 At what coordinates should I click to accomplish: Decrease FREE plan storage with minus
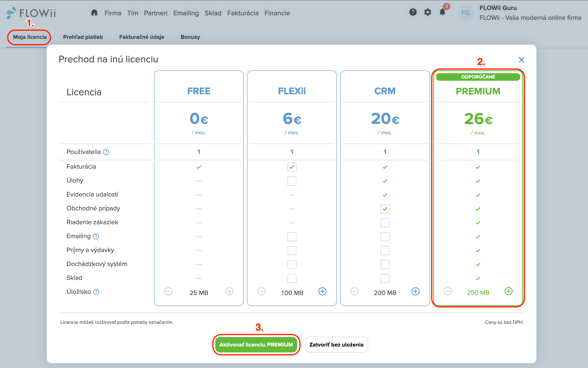pos(168,291)
